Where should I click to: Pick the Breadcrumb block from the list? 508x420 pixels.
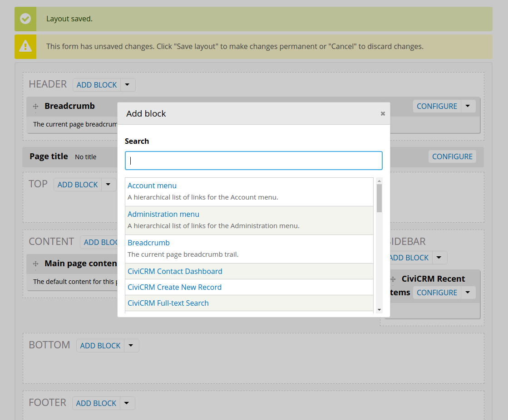[148, 243]
